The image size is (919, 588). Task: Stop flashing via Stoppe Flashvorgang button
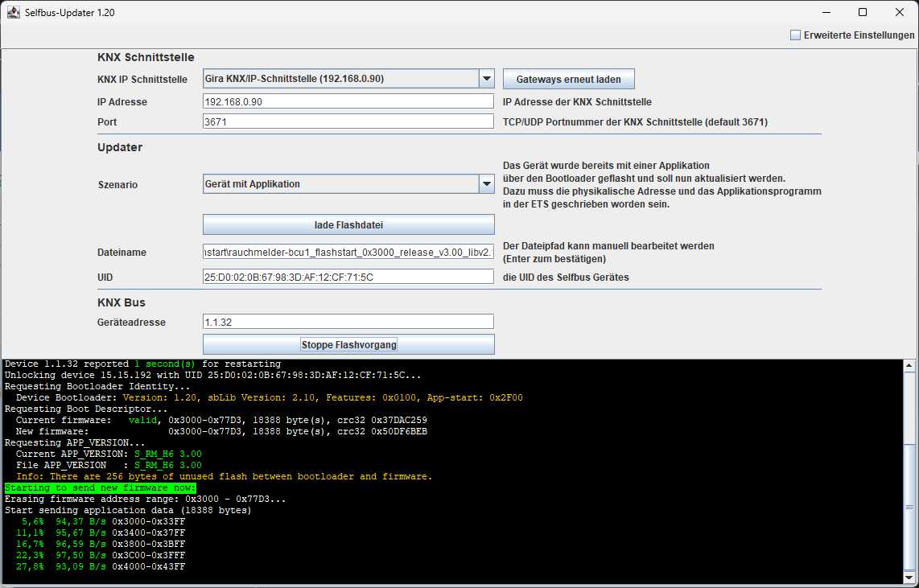348,343
